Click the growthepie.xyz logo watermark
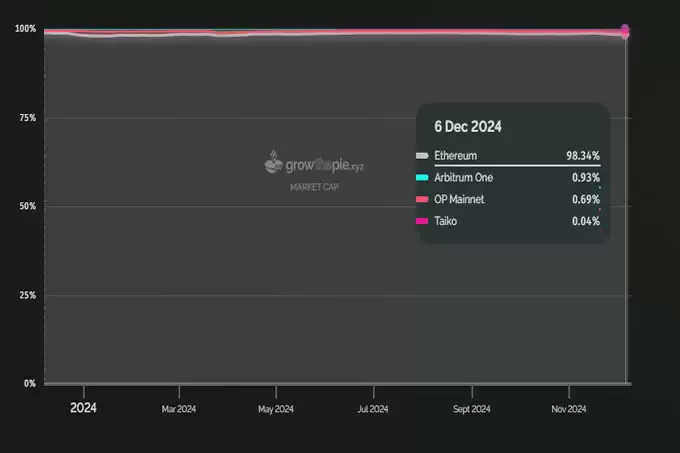 point(314,163)
